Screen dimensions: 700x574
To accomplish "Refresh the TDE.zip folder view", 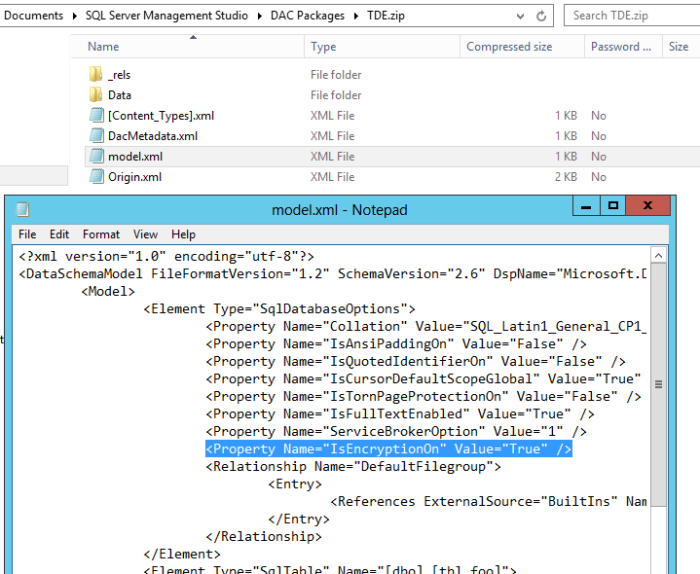I will tap(541, 16).
